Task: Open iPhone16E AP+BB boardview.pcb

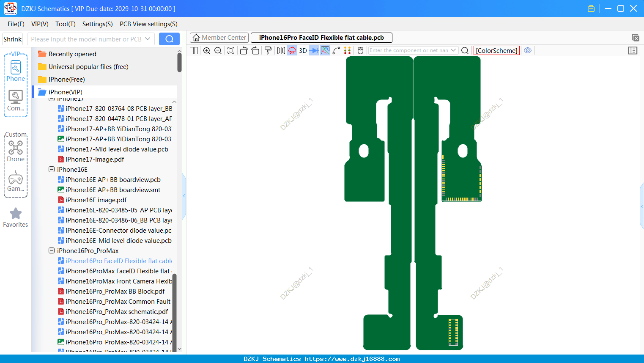Action: tap(113, 179)
